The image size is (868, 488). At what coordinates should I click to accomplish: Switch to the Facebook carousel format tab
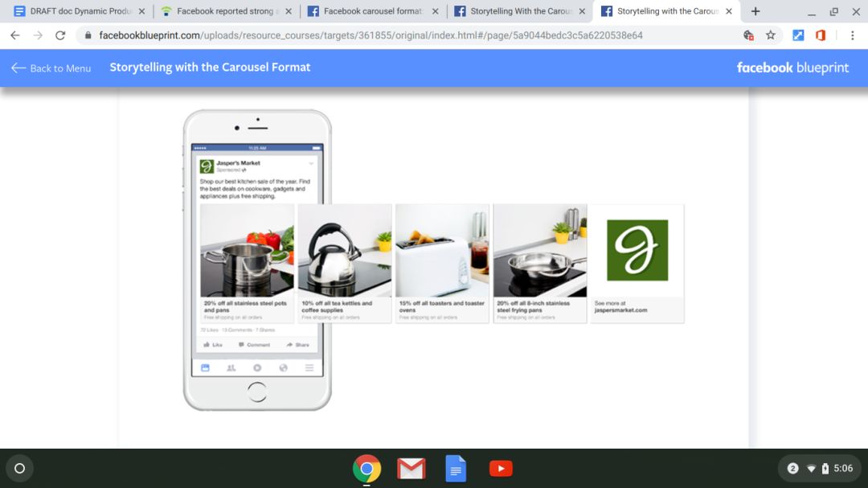(371, 11)
